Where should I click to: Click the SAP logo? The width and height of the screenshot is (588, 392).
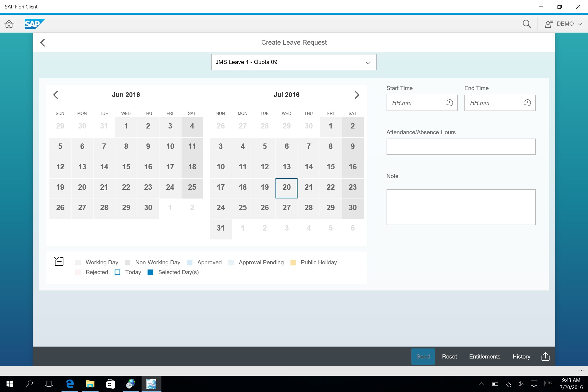(x=34, y=24)
